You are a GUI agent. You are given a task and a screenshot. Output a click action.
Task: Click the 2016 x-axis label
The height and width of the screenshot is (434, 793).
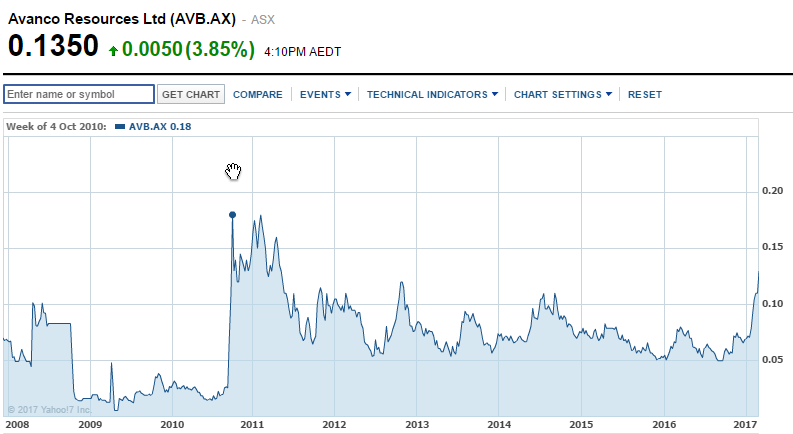pos(664,424)
